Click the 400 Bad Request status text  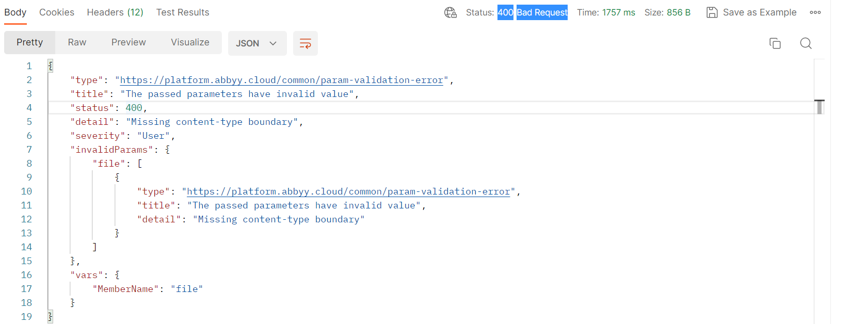point(532,12)
